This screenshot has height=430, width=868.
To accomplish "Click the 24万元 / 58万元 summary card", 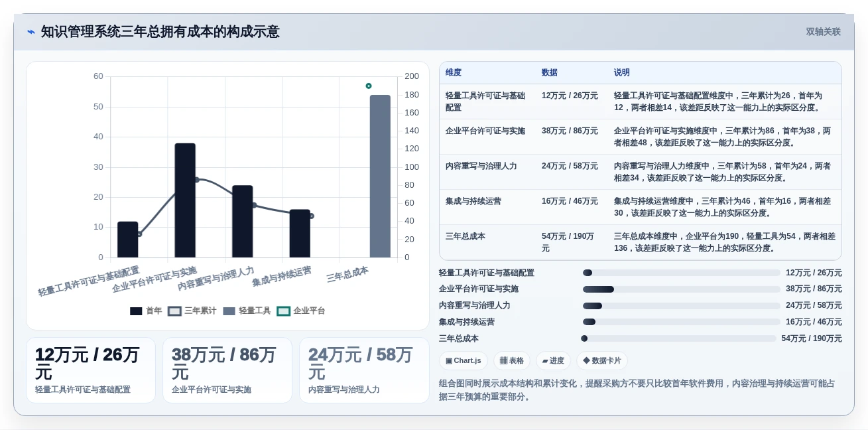I will click(x=364, y=370).
